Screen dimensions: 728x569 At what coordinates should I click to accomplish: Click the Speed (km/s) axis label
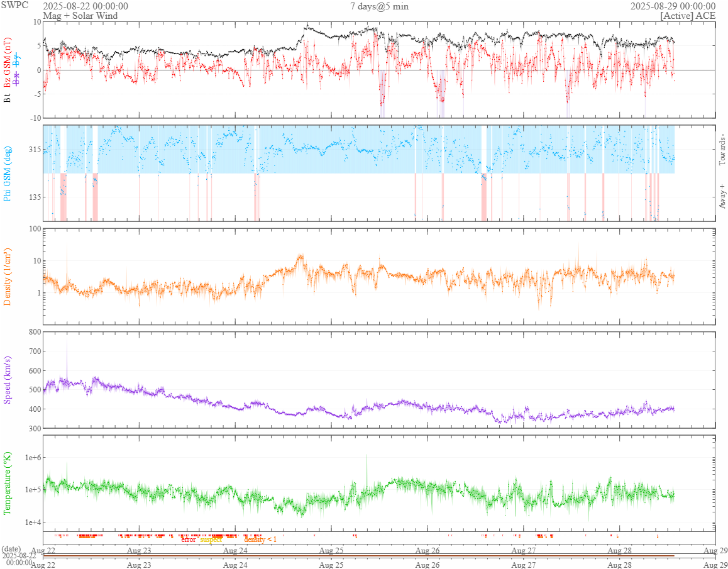click(x=8, y=379)
